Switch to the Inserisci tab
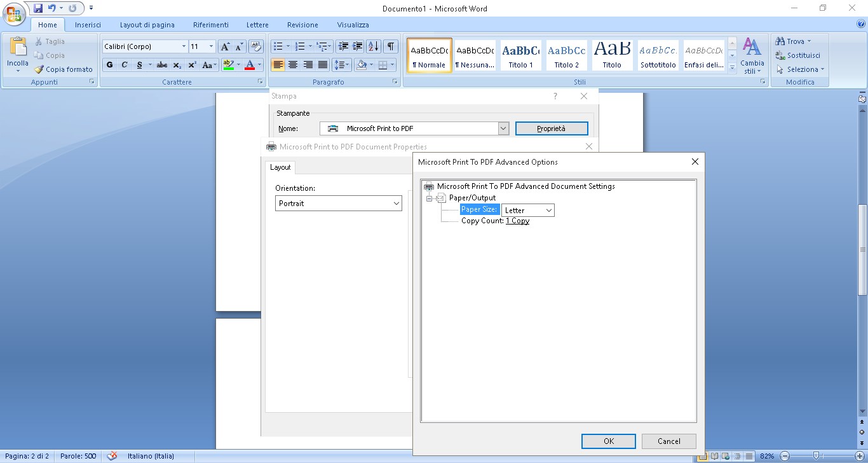Screen dimensions: 868x463 click(88, 25)
